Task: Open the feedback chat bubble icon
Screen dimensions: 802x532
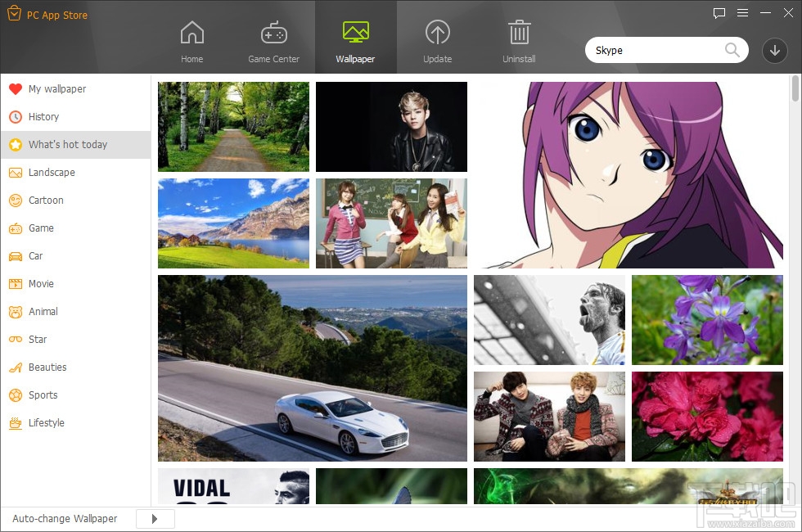Action: click(x=719, y=13)
